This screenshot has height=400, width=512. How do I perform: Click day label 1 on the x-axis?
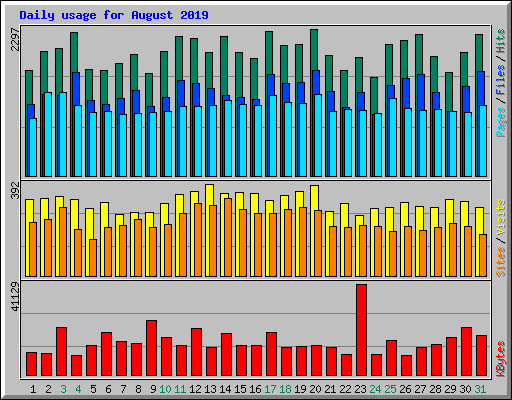click(33, 389)
